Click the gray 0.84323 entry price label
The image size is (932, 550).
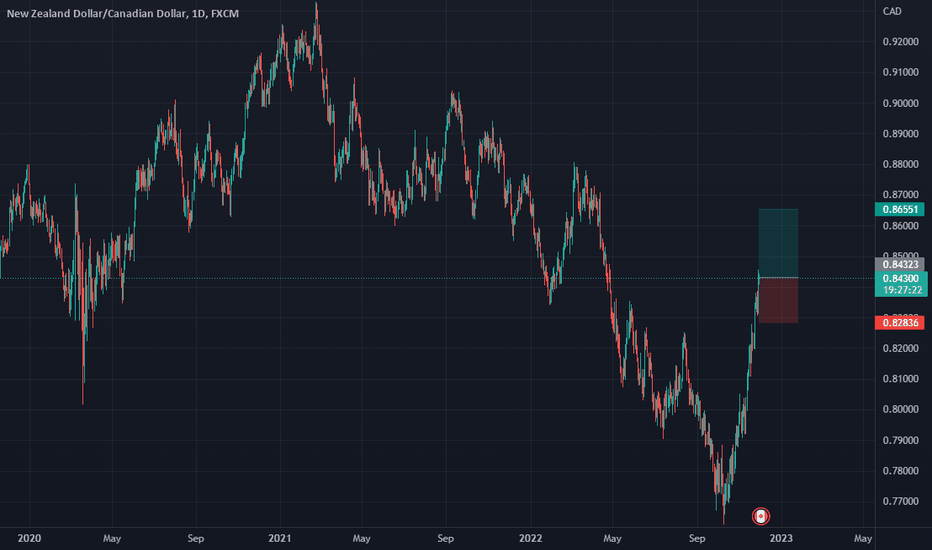900,264
